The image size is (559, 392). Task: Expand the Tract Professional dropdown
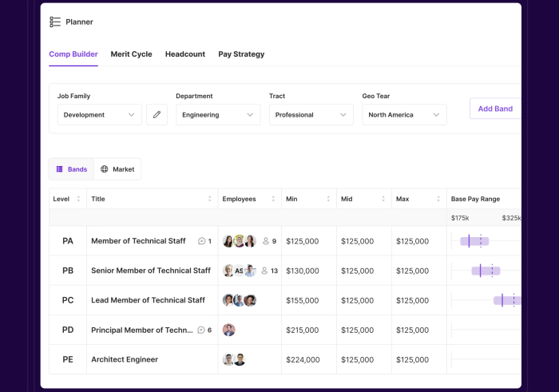311,115
